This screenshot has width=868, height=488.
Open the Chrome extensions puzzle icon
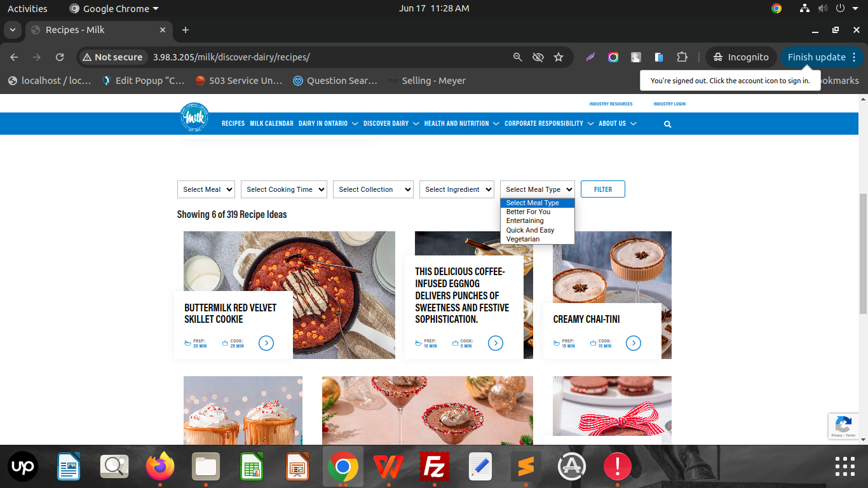[x=682, y=57]
